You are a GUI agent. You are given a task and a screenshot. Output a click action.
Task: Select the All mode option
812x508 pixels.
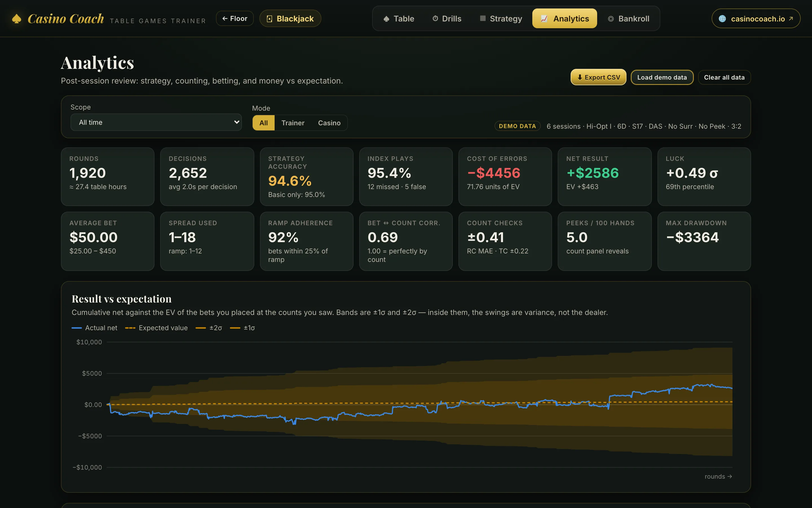pyautogui.click(x=263, y=123)
